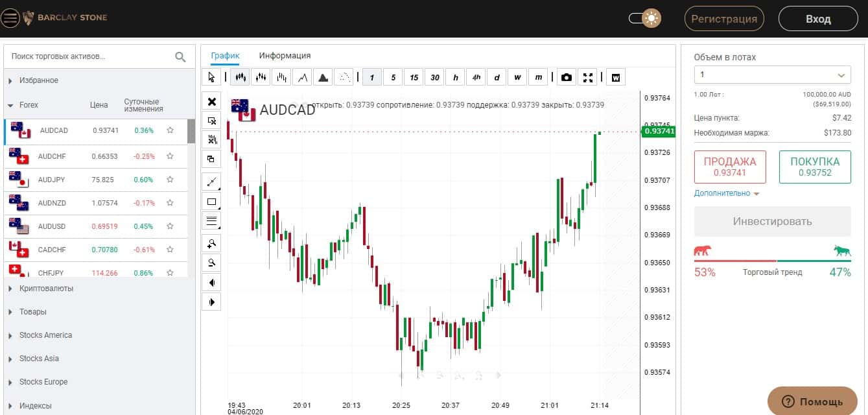868x415 pixels.
Task: Click the ПРОДАЖА sell button
Action: 730,167
